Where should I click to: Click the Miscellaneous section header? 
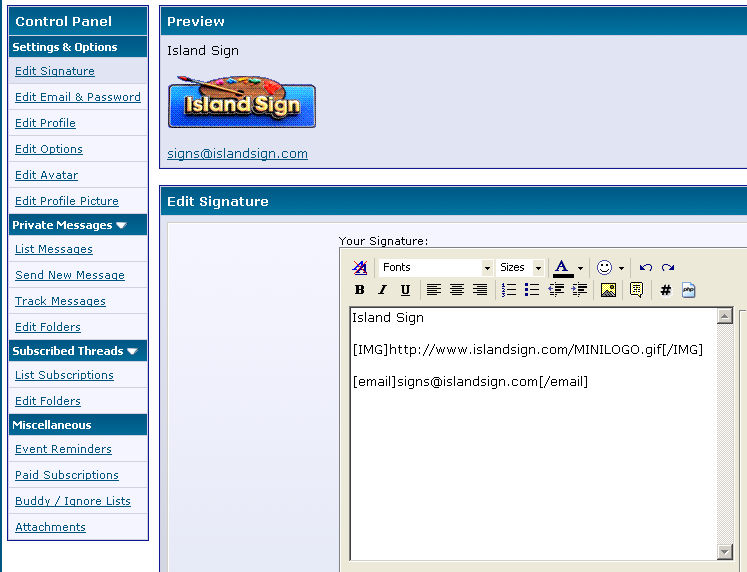78,425
